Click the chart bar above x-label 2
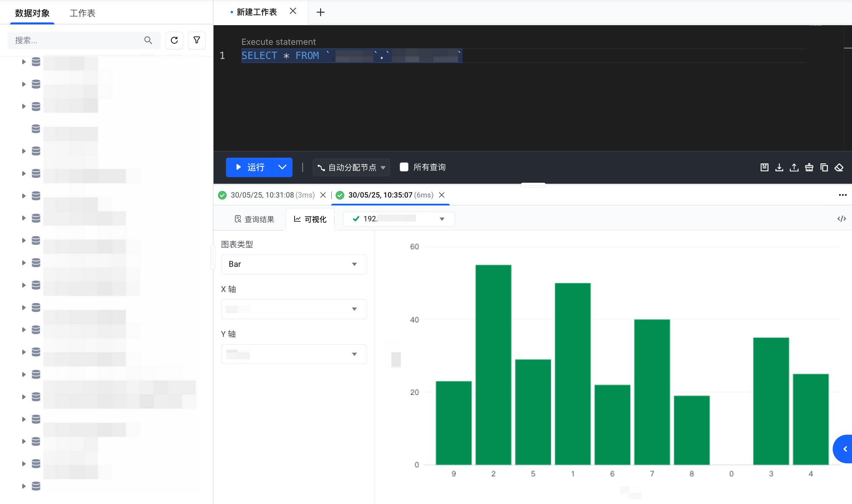The height and width of the screenshot is (504, 852). pyautogui.click(x=493, y=365)
